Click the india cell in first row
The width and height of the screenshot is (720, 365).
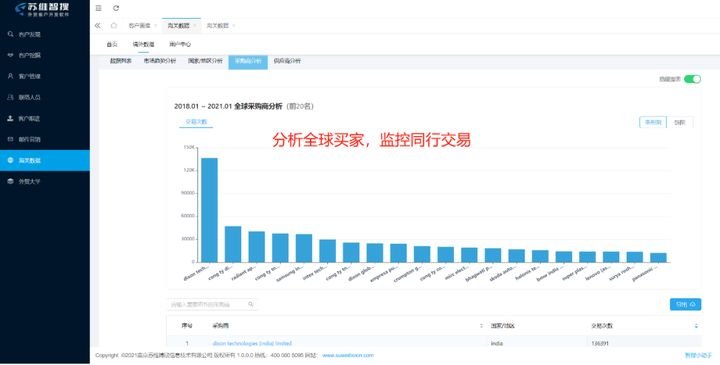(x=496, y=343)
